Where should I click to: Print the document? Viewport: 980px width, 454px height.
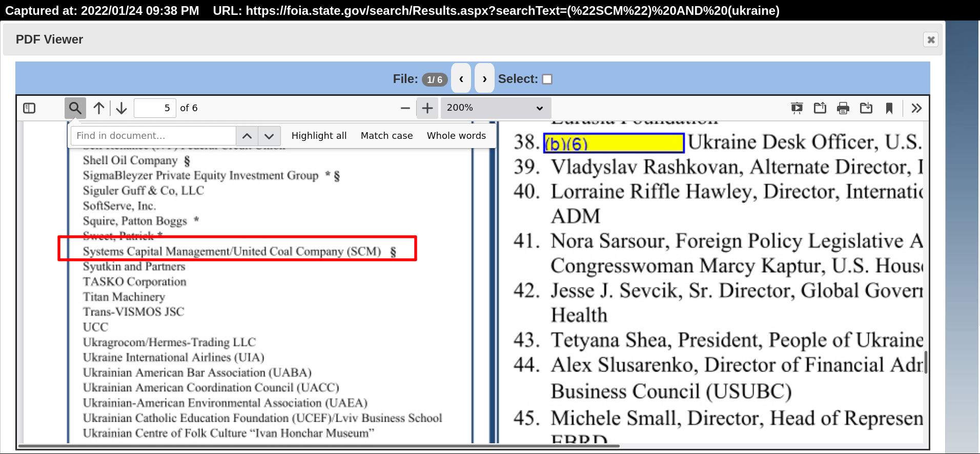tap(843, 108)
